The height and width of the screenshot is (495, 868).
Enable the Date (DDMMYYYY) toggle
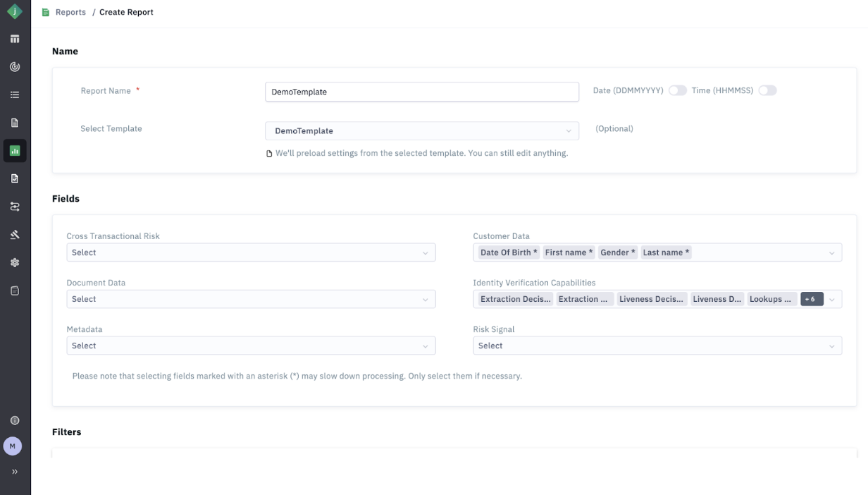(677, 91)
